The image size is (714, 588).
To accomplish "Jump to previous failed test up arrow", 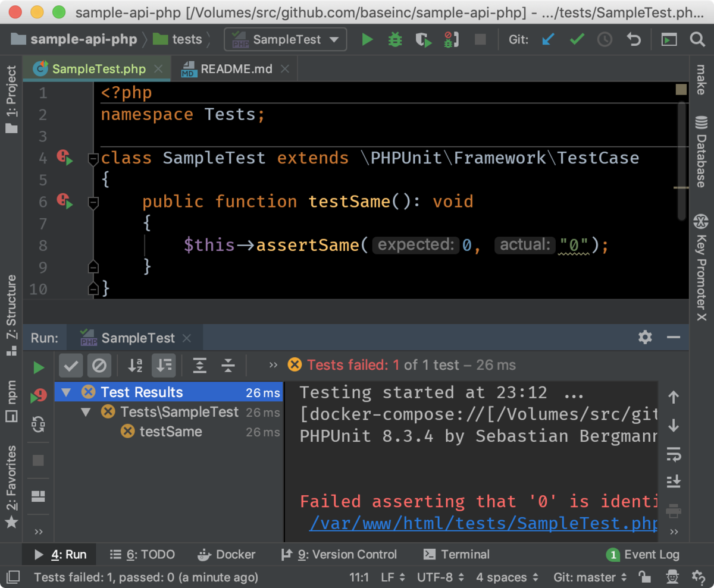I will (x=674, y=397).
